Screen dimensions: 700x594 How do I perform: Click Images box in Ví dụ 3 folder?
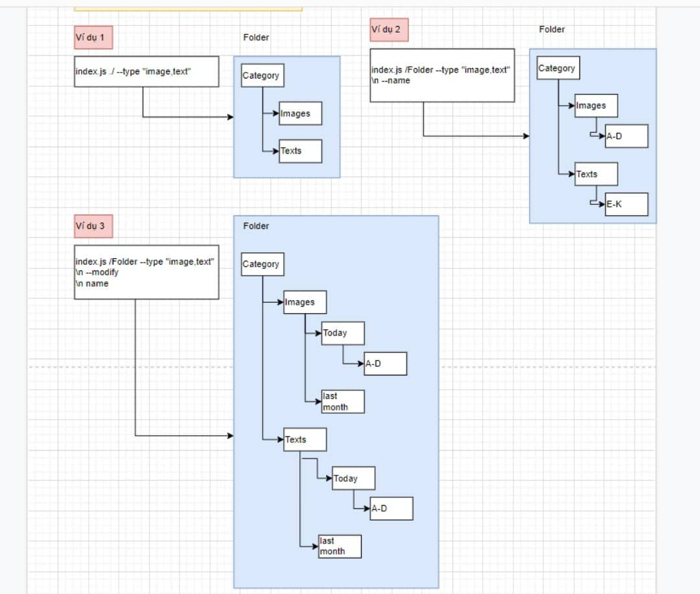click(305, 302)
